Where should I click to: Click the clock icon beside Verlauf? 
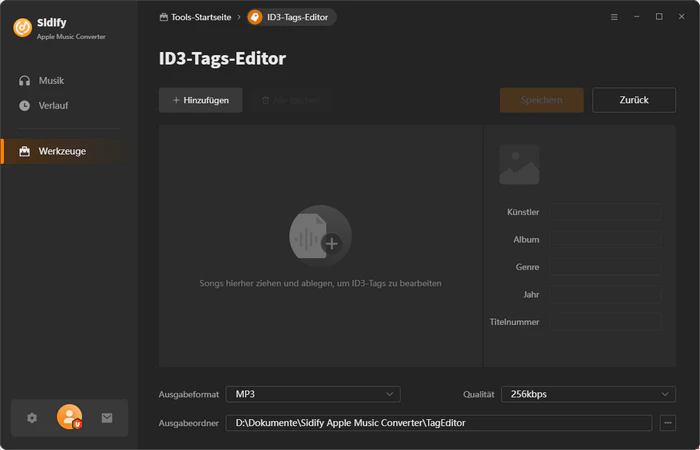click(25, 106)
